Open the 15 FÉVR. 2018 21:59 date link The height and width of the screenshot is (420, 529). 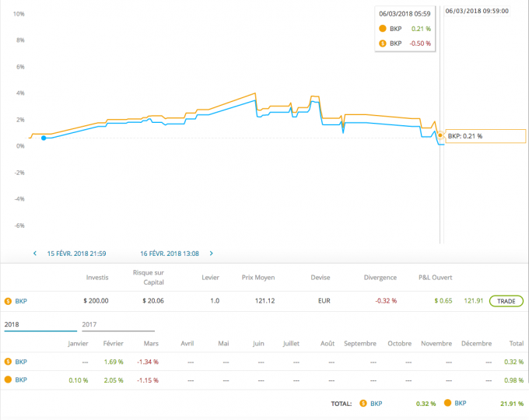pos(76,254)
